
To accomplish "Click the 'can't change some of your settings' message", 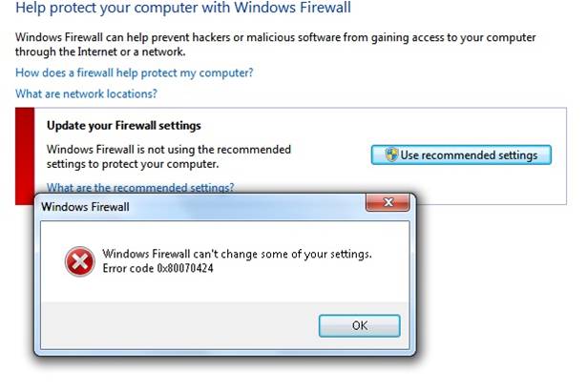I will (x=237, y=254).
